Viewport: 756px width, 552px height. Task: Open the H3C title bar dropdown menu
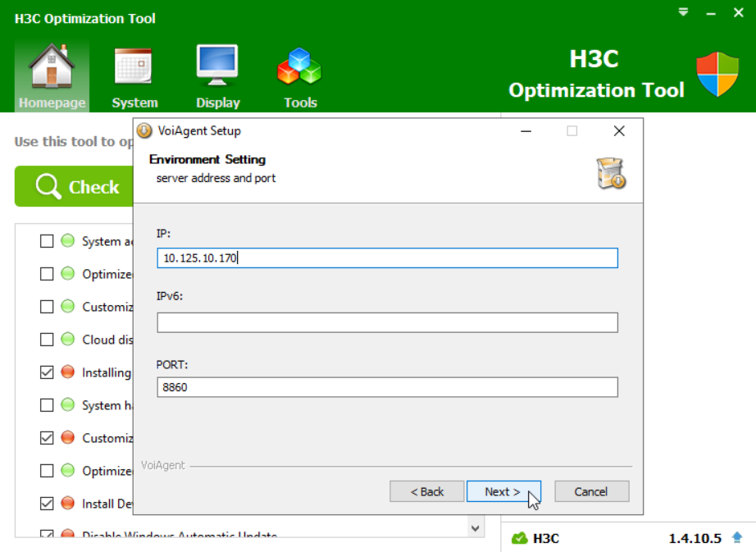(683, 12)
